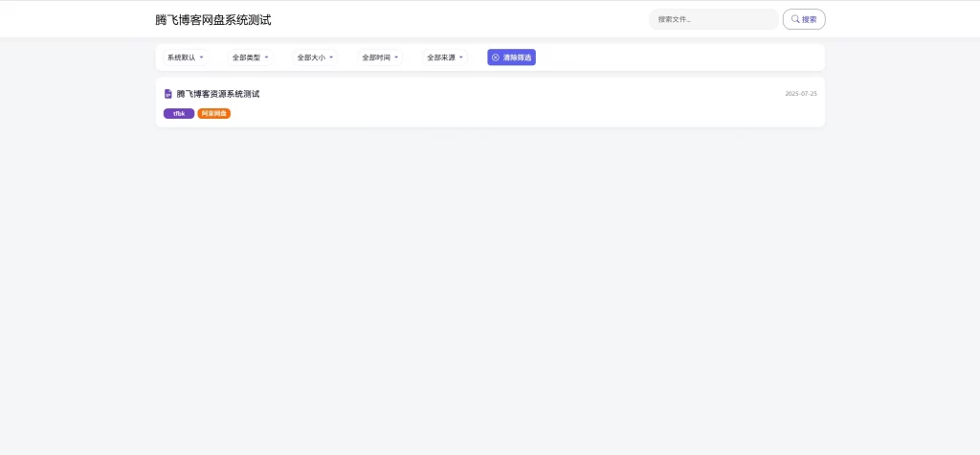Select the orange 阿里网盘 tag

[x=214, y=113]
